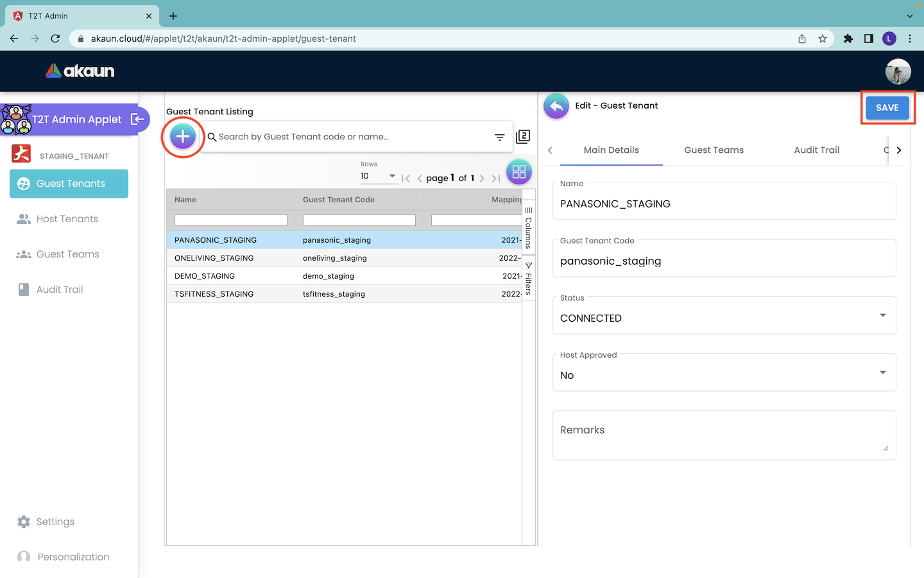Click the browser extensions puzzle icon
Screen dimensions: 924x578
pos(848,39)
